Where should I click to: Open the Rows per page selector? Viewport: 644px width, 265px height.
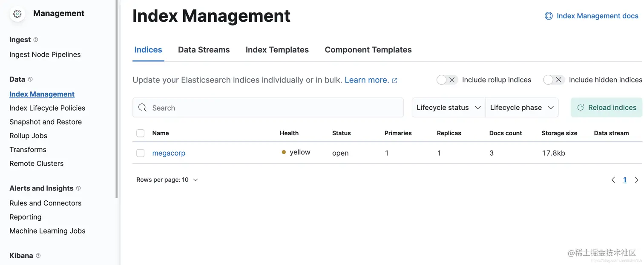coord(167,180)
